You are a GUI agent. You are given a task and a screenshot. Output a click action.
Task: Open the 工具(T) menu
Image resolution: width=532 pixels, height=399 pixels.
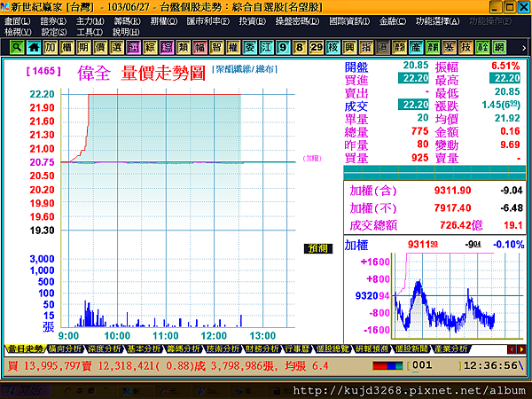point(90,32)
